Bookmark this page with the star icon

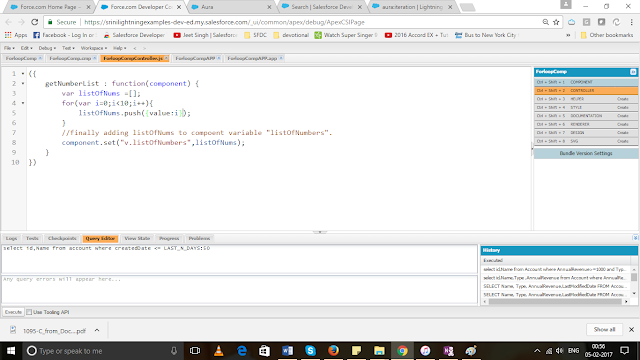click(556, 22)
